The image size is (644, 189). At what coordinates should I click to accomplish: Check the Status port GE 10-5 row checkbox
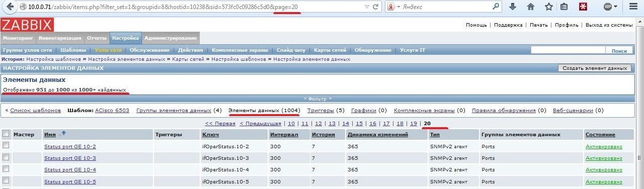6,180
